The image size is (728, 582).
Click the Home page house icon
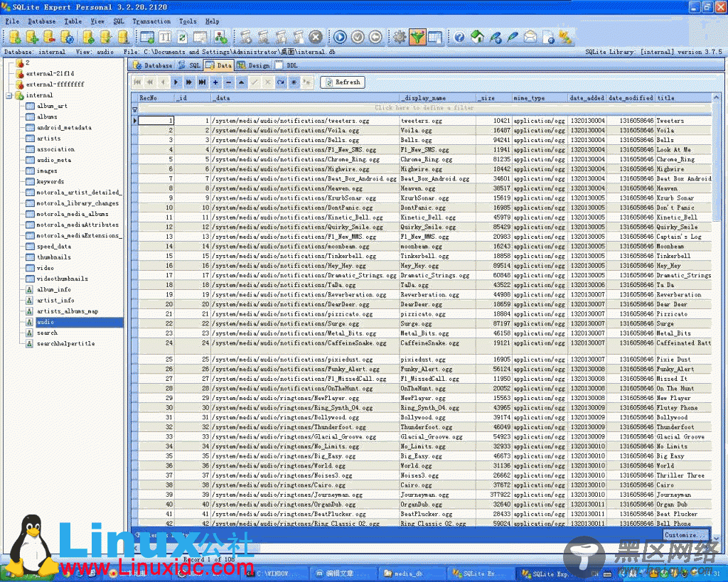[x=477, y=37]
